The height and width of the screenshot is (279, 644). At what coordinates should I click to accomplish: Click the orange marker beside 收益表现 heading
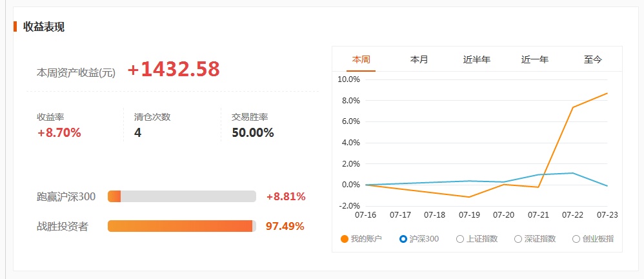15,26
